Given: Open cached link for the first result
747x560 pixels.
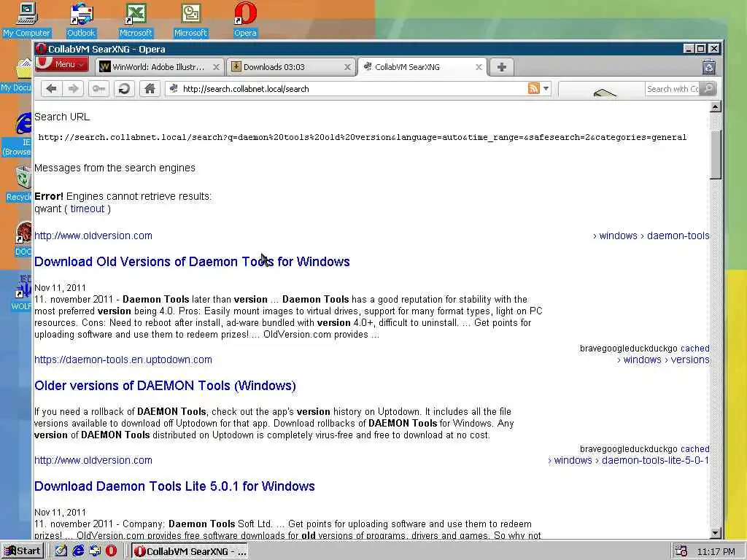Looking at the screenshot, I should (694, 348).
